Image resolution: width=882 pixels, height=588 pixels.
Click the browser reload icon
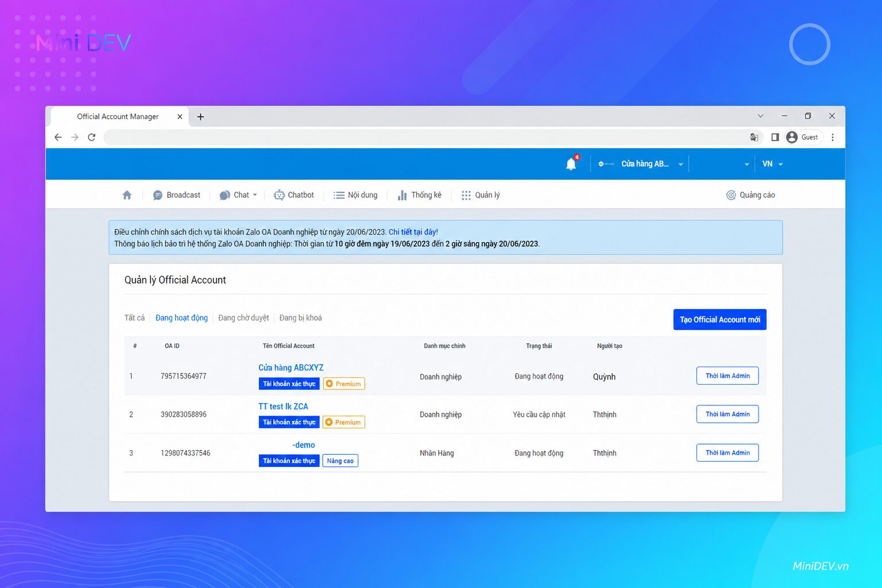coord(92,137)
